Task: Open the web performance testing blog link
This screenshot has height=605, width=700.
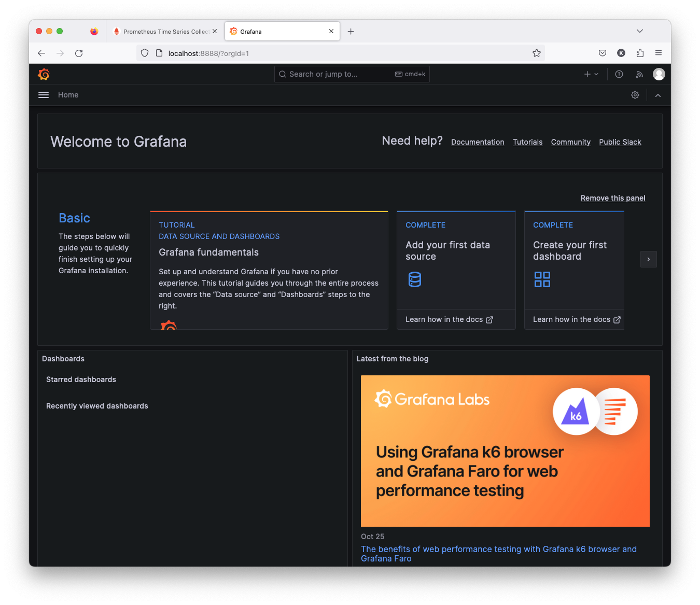Action: pos(499,554)
